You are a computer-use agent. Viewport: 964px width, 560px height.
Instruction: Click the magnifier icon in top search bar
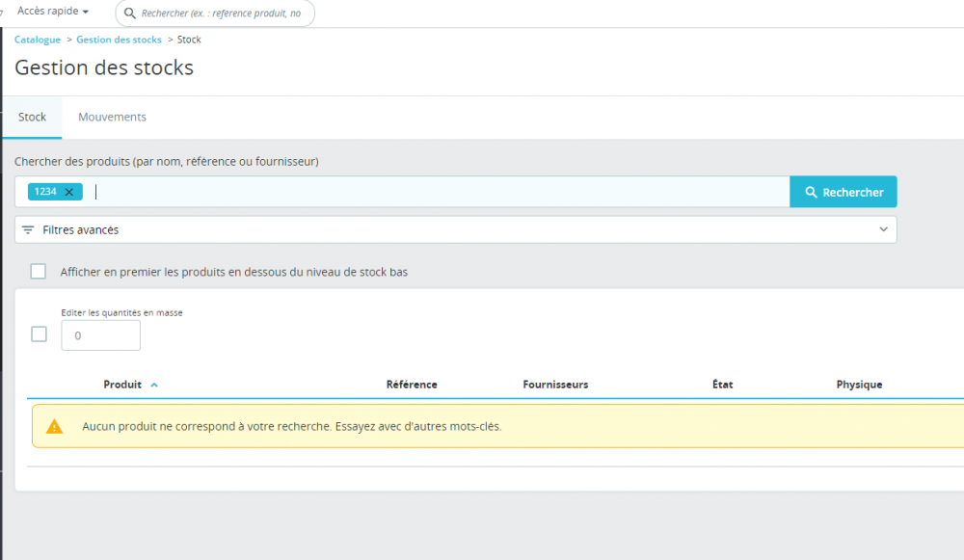tap(130, 13)
